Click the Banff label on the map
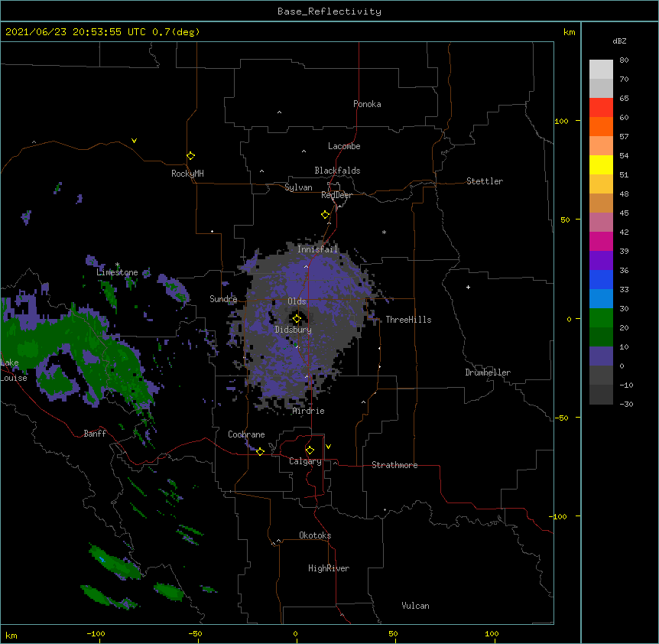659x644 pixels. click(95, 434)
